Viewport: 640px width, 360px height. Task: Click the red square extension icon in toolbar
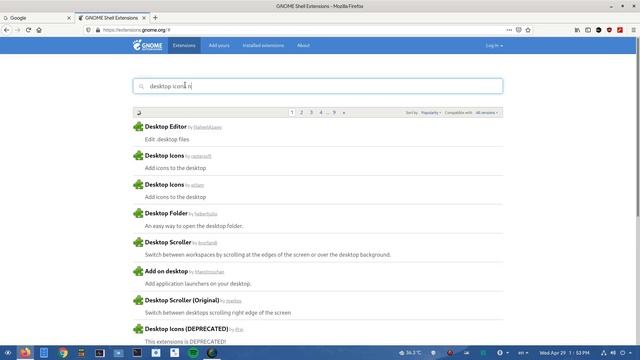pyautogui.click(x=620, y=30)
